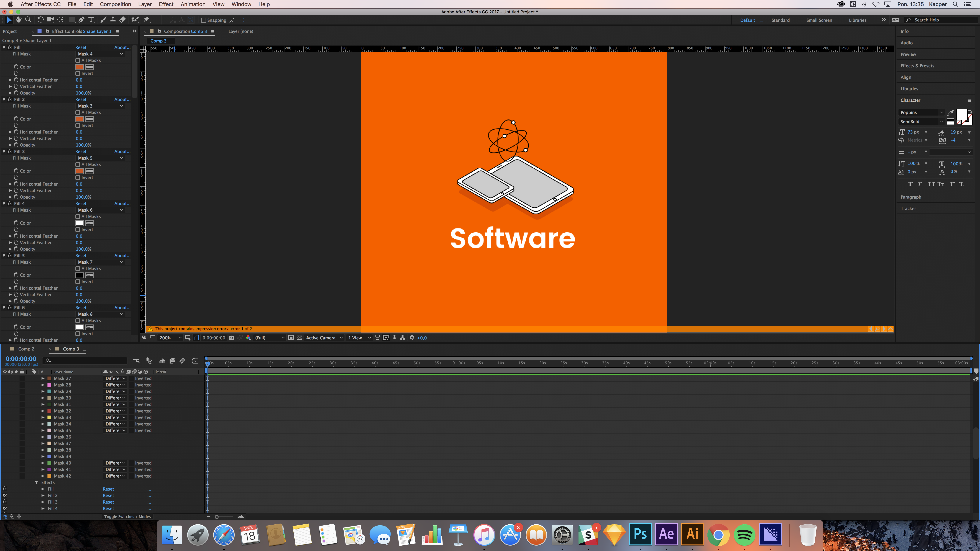Click the snapshot camera icon in viewer
Viewport: 980px width, 551px height.
232,338
